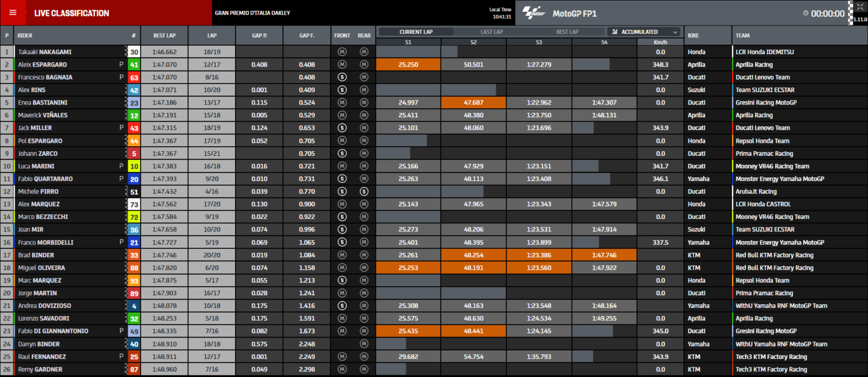Click Gardner's rear tyre M icon
868x377 pixels.
[364, 369]
